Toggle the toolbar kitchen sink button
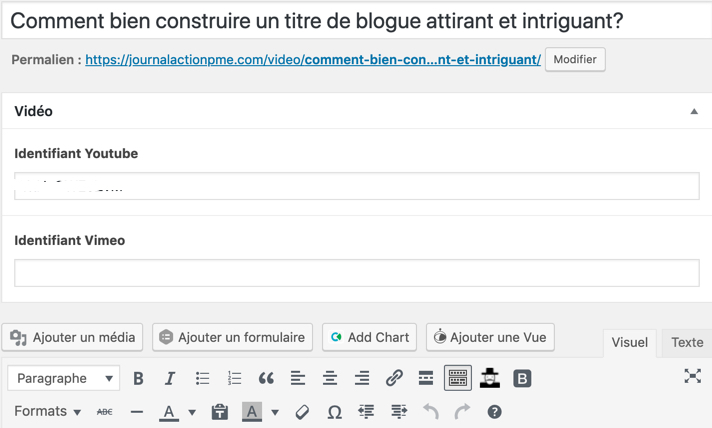The width and height of the screenshot is (712, 428). click(x=458, y=378)
